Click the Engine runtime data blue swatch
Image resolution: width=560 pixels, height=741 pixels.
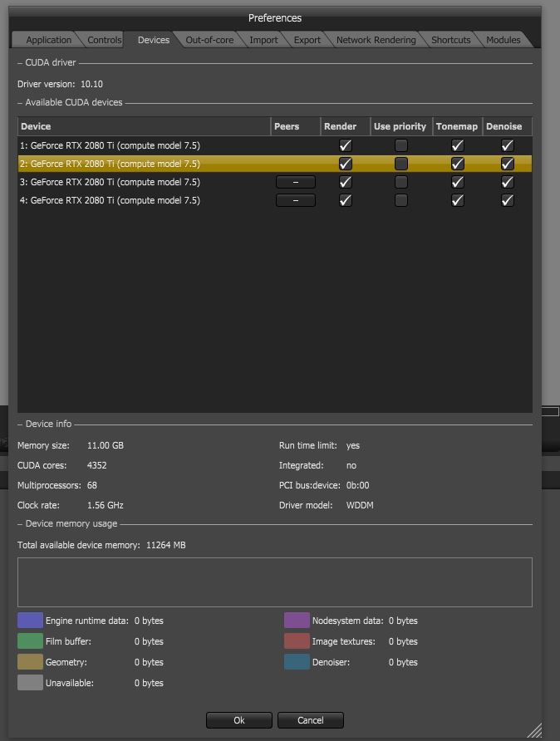pyautogui.click(x=30, y=621)
